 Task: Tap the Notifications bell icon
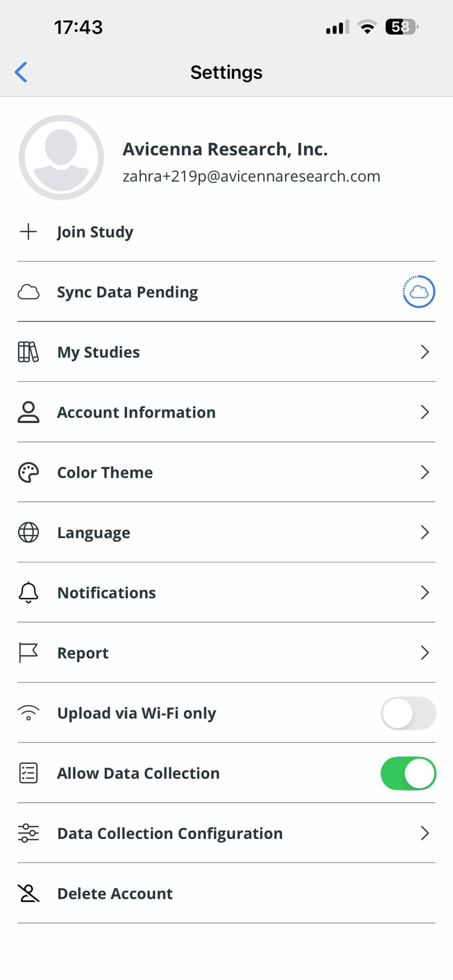28,593
